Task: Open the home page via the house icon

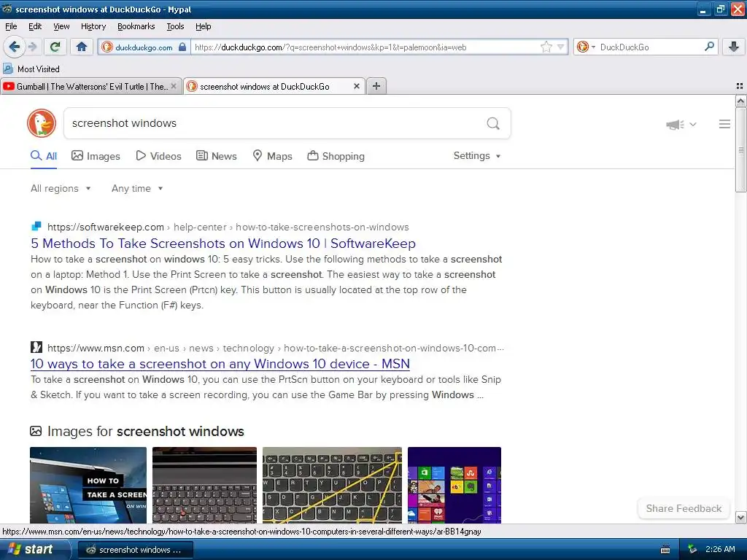Action: [x=82, y=47]
